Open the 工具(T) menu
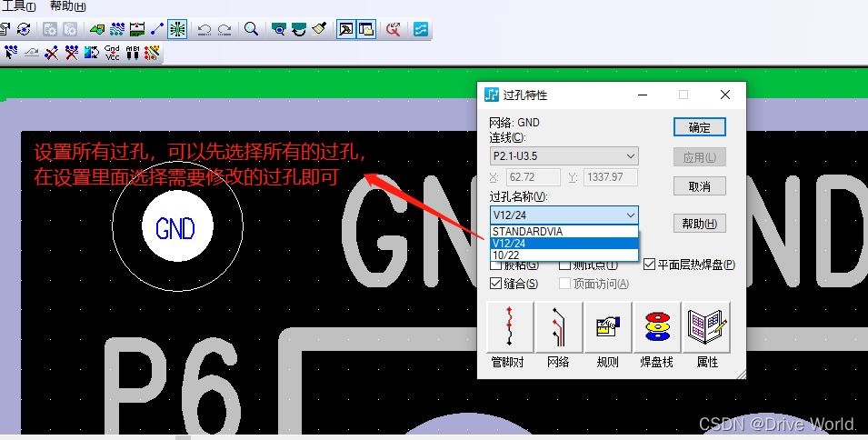The height and width of the screenshot is (440, 868). click(19, 6)
